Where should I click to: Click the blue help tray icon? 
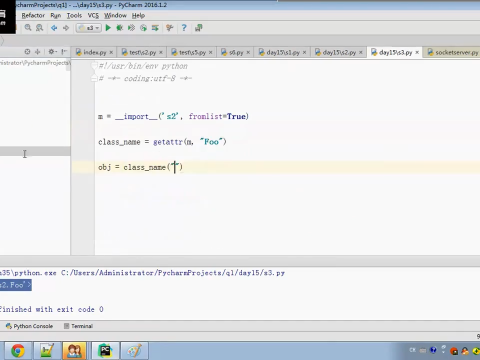[433, 350]
